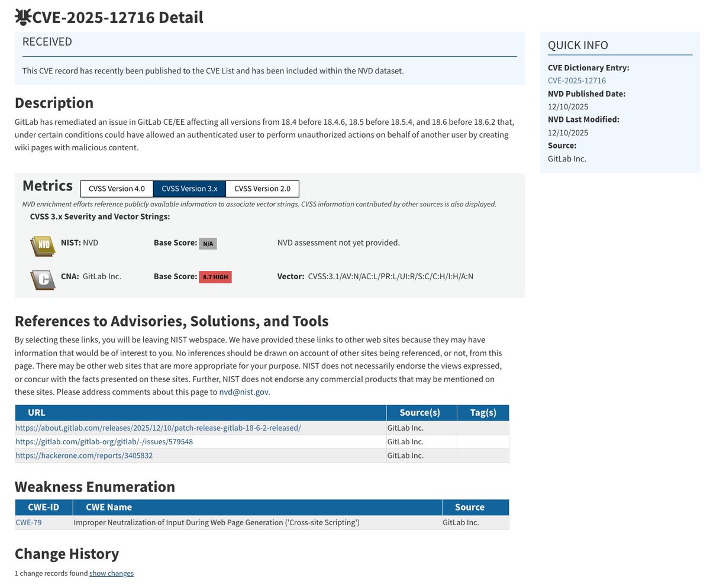Click the Description heading
The image size is (710, 588).
point(54,102)
